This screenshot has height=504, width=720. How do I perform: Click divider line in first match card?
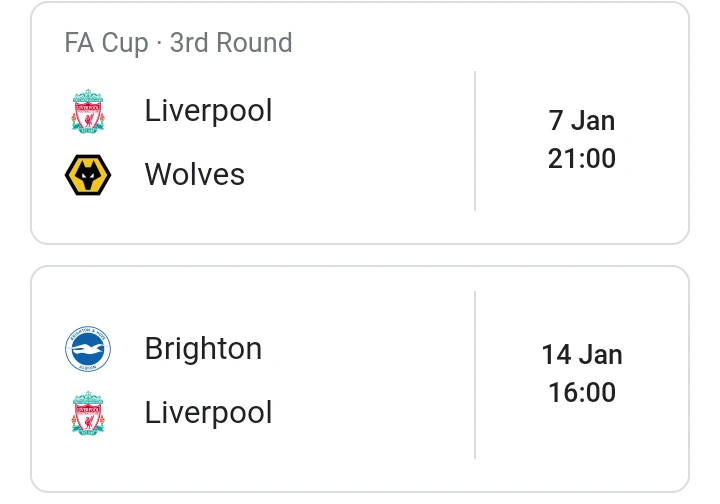click(475, 141)
